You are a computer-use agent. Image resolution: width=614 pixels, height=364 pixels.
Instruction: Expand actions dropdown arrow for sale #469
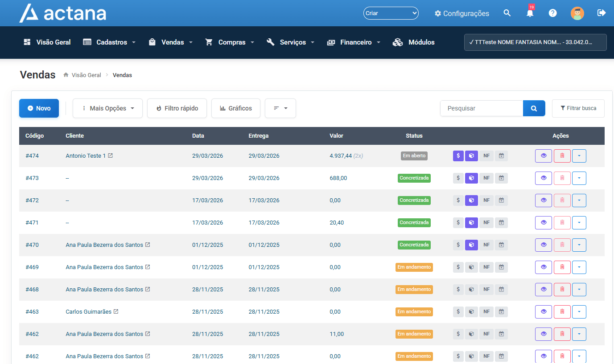(x=579, y=267)
